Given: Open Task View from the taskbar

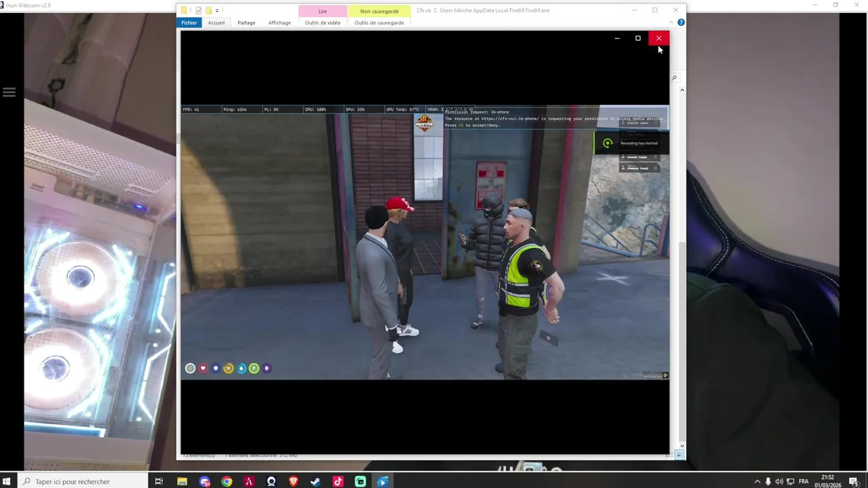Looking at the screenshot, I should pos(159,481).
